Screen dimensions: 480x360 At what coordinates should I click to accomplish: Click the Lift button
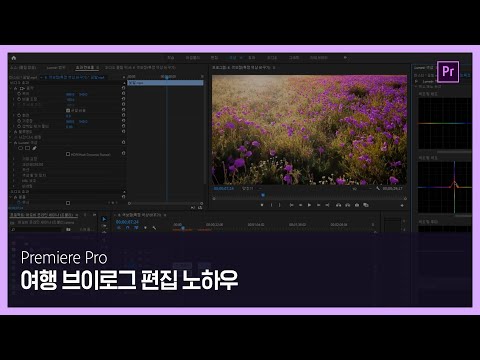coord(338,205)
